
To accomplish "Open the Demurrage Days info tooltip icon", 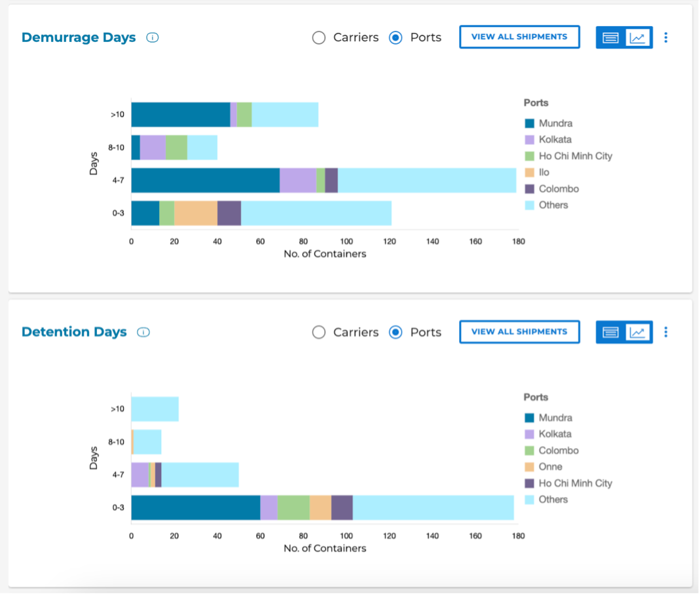I will point(152,37).
